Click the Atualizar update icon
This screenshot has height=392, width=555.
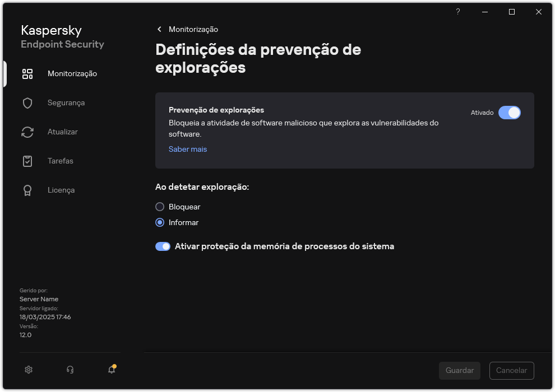pos(27,132)
